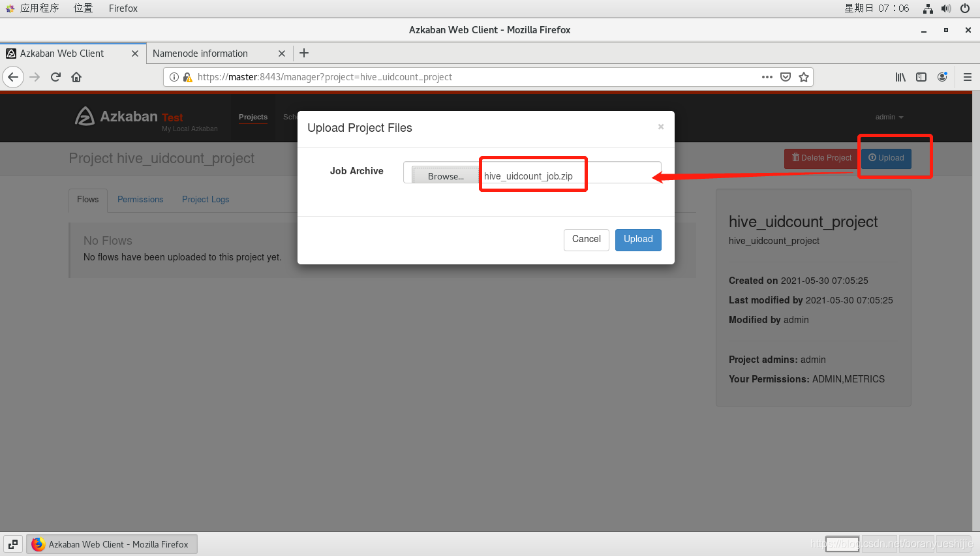Reload the current page

55,77
